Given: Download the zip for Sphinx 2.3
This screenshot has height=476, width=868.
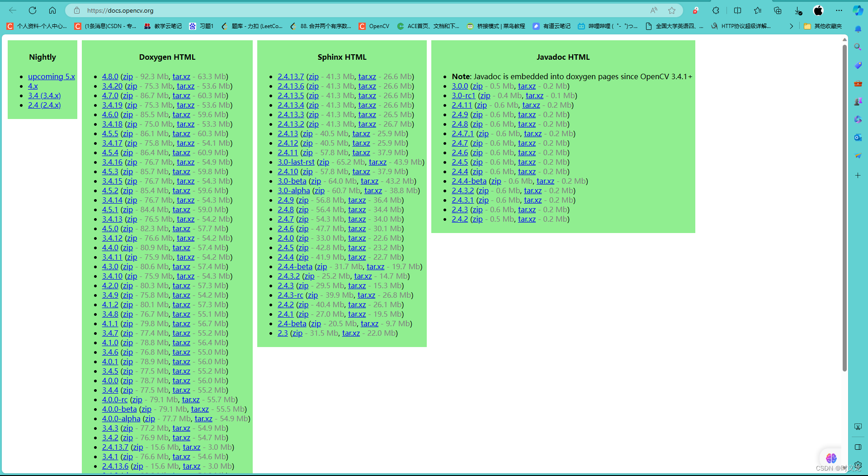Looking at the screenshot, I should click(297, 333).
